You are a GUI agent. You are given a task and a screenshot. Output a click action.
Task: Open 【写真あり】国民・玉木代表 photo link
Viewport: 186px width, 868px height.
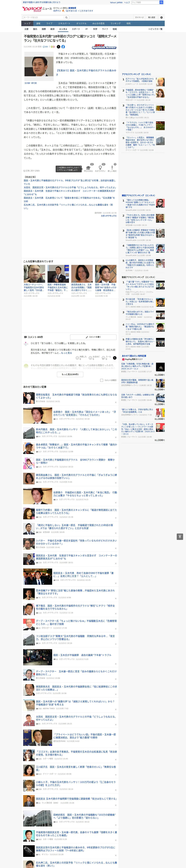[x=86, y=72]
